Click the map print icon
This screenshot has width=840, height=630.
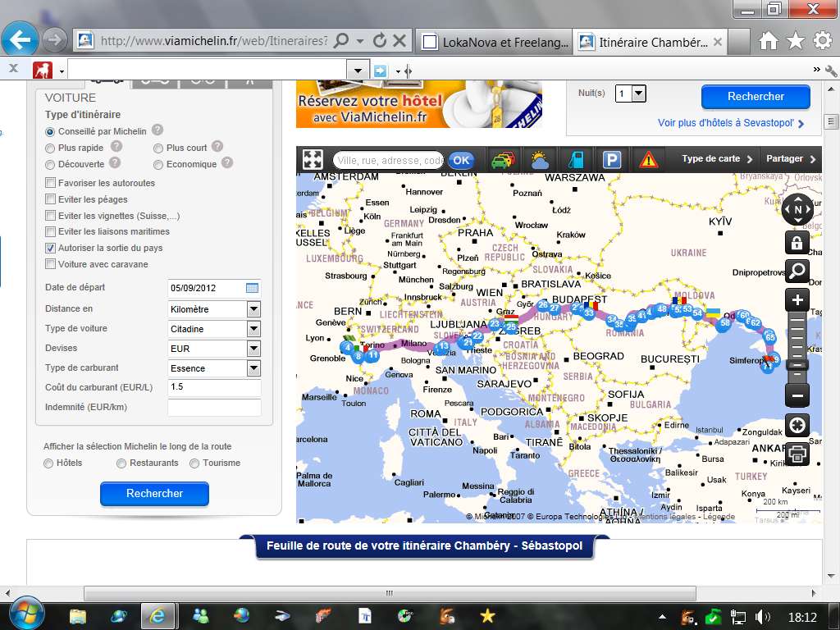click(x=797, y=454)
